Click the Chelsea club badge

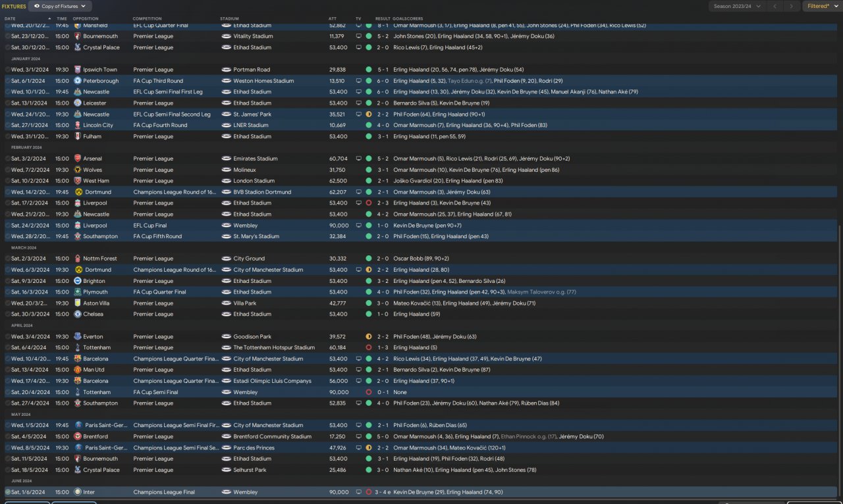pyautogui.click(x=77, y=315)
